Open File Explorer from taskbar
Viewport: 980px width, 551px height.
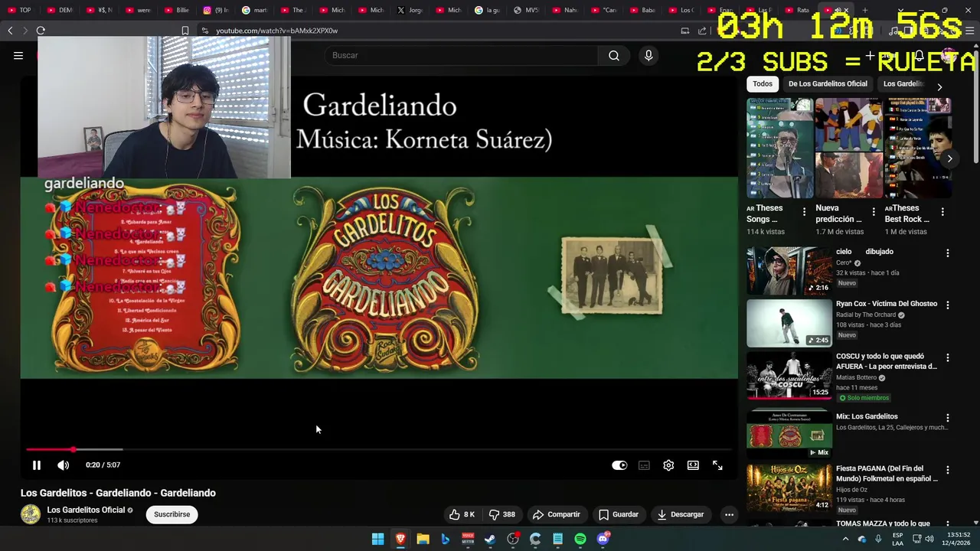(x=423, y=540)
